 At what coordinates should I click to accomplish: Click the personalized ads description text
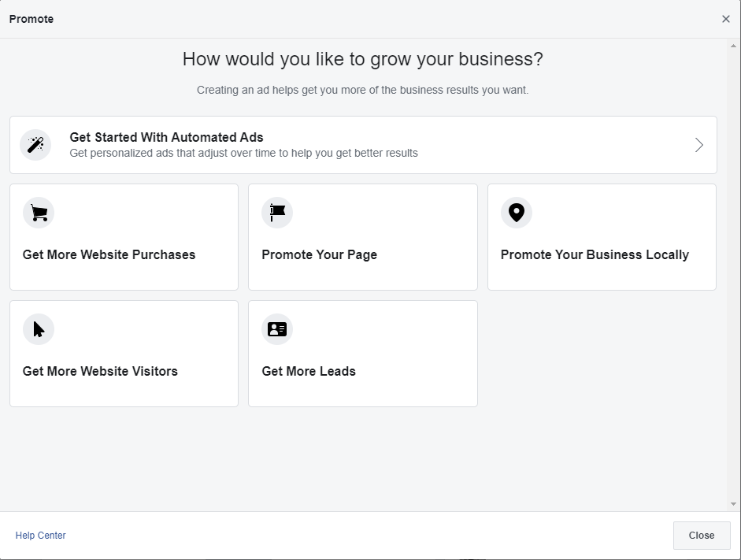[x=243, y=153]
